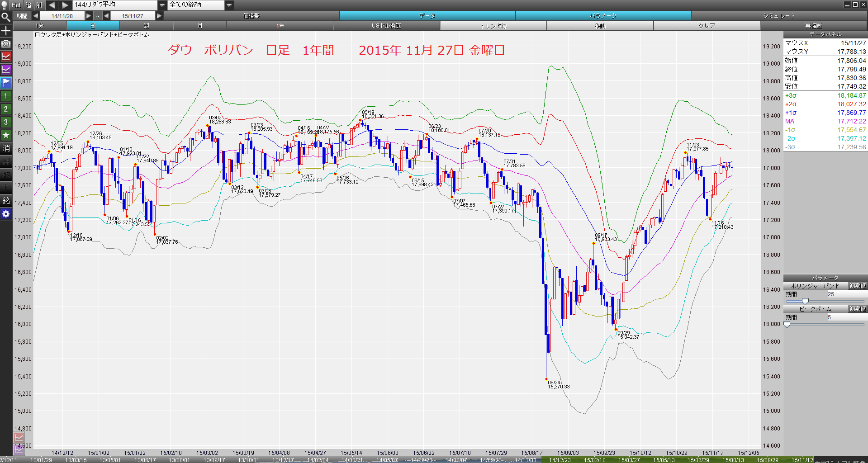Viewport: 868px width, 463px height.
Task: Click the データパネル header
Action: coord(825,34)
